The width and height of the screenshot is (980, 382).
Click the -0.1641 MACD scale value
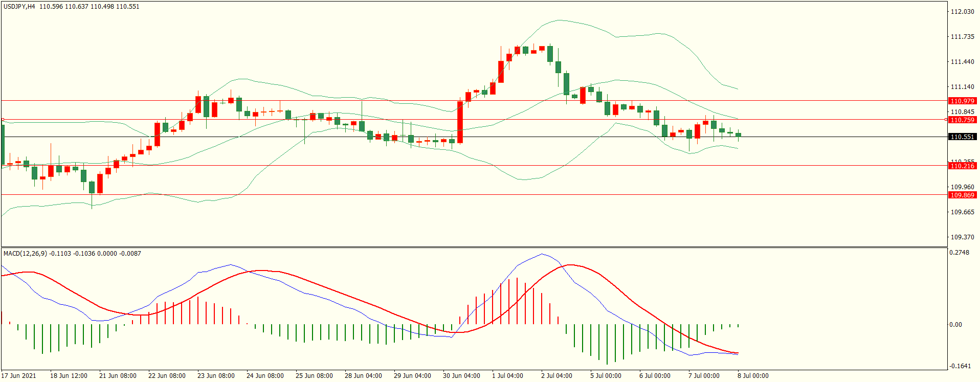pyautogui.click(x=959, y=366)
